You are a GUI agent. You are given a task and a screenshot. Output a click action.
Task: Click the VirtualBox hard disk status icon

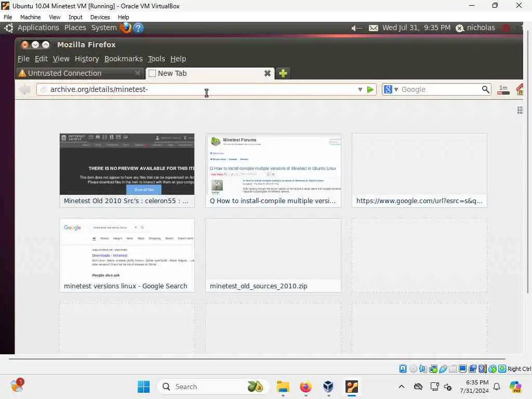pos(403,369)
